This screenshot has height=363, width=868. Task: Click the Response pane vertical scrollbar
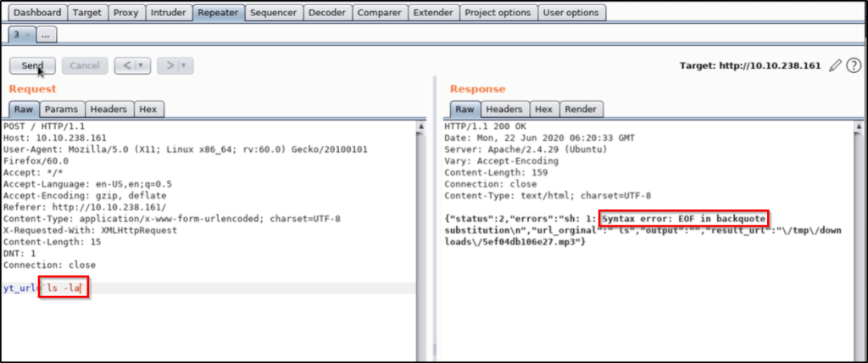pyautogui.click(x=858, y=237)
